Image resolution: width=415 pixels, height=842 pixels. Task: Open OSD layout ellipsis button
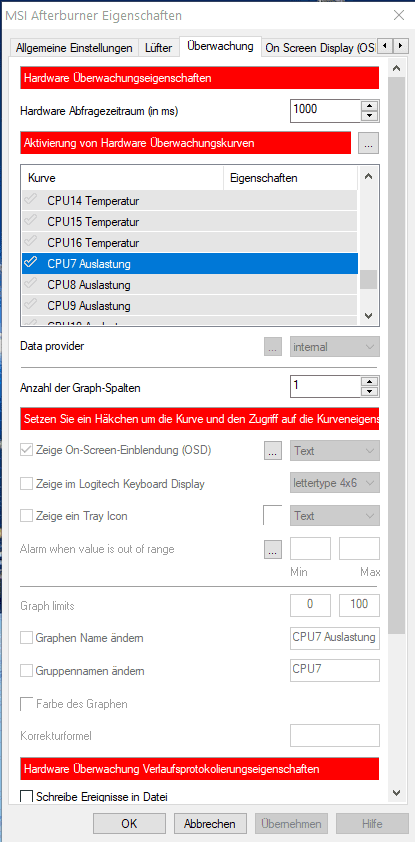click(273, 451)
